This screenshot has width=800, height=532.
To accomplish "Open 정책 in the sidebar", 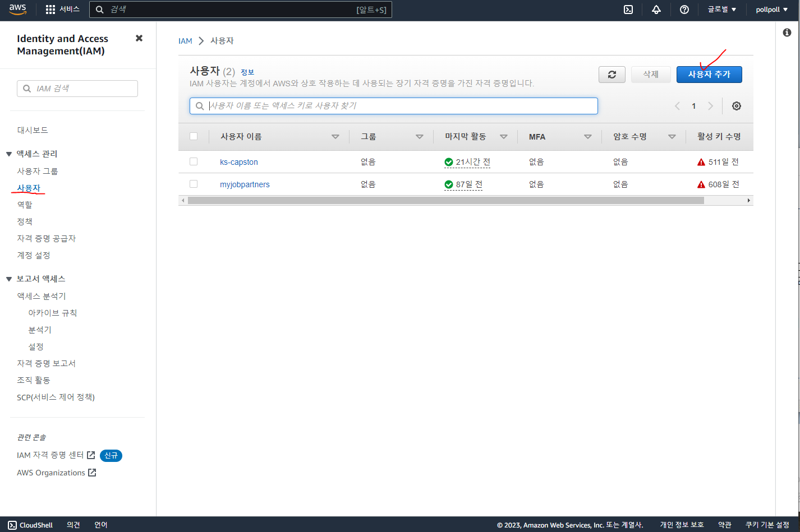I will 25,221.
